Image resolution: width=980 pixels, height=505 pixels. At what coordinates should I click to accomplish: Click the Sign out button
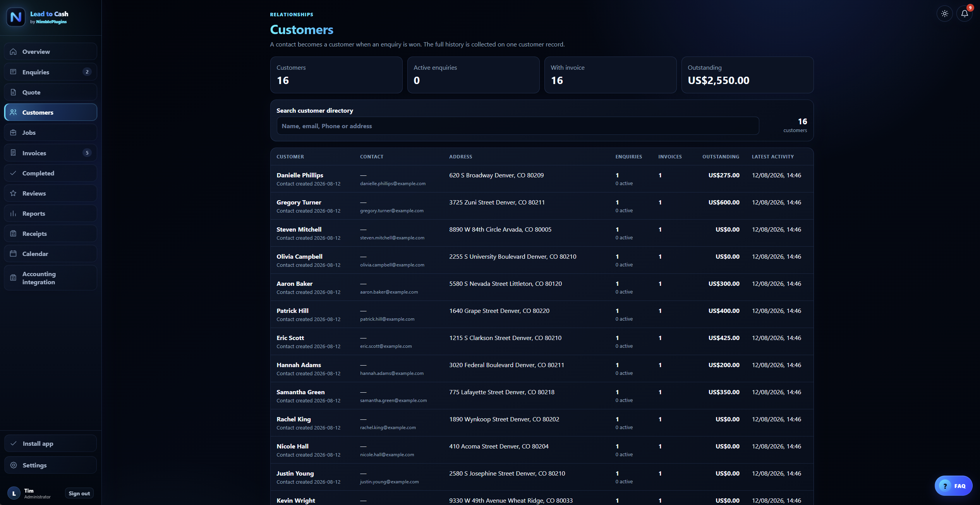point(79,493)
